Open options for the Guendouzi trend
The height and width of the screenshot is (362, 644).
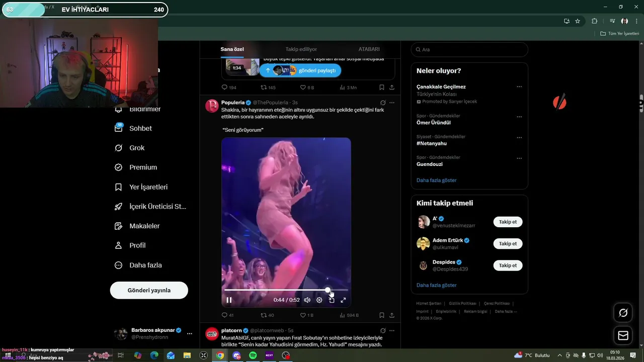(519, 158)
